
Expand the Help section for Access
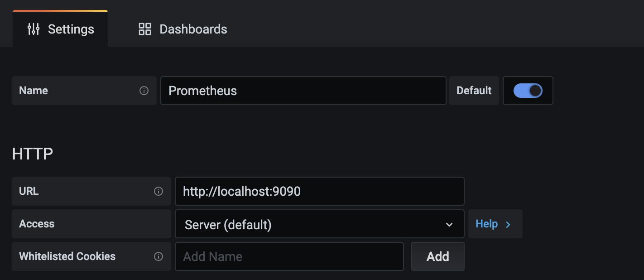(x=495, y=224)
